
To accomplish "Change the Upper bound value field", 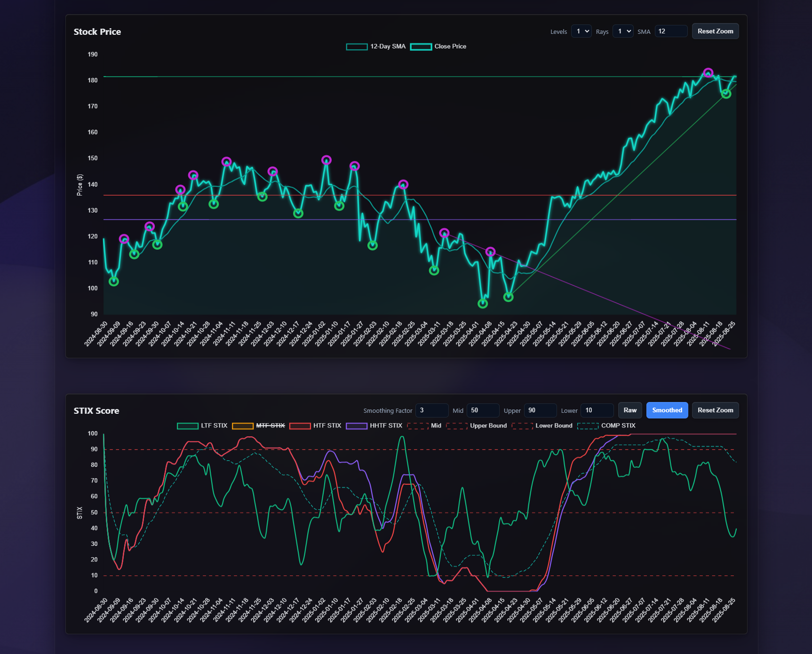I will pyautogui.click(x=540, y=410).
